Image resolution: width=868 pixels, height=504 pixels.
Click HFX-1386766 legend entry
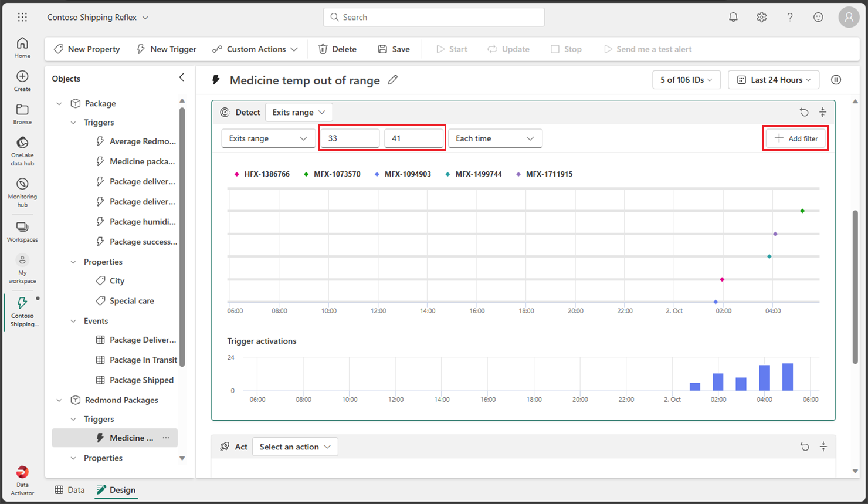(x=262, y=174)
